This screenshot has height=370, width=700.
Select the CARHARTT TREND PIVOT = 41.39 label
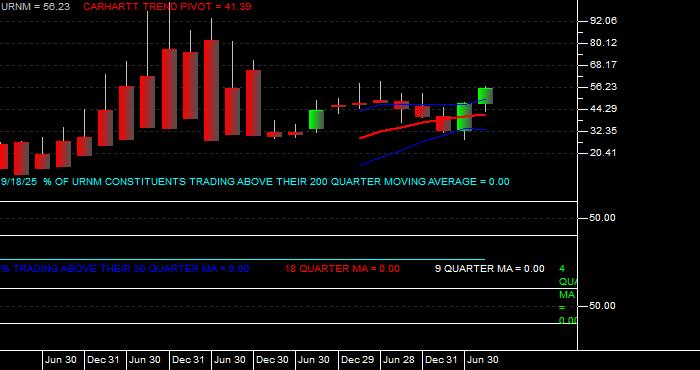(x=167, y=7)
